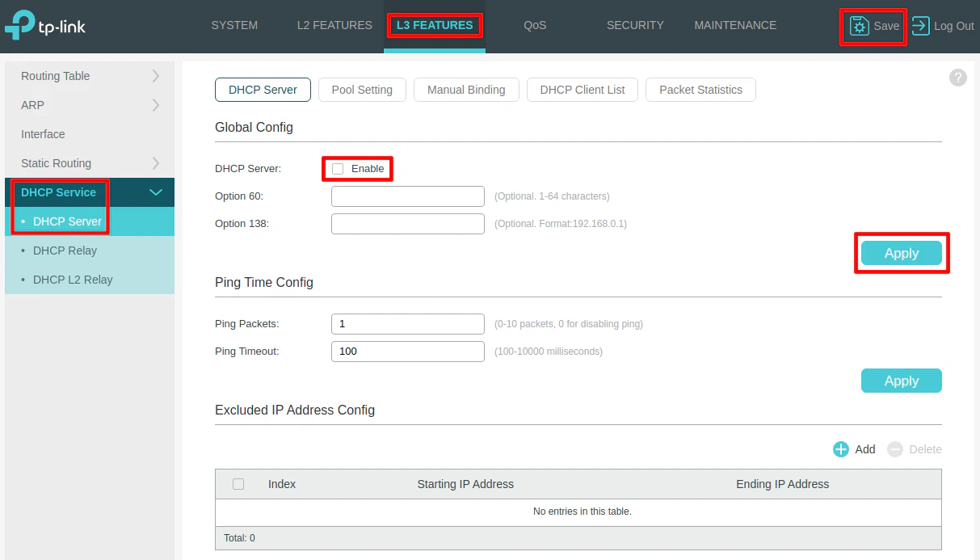Apply the Global Config settings
Image resolution: width=980 pixels, height=560 pixels.
[902, 253]
